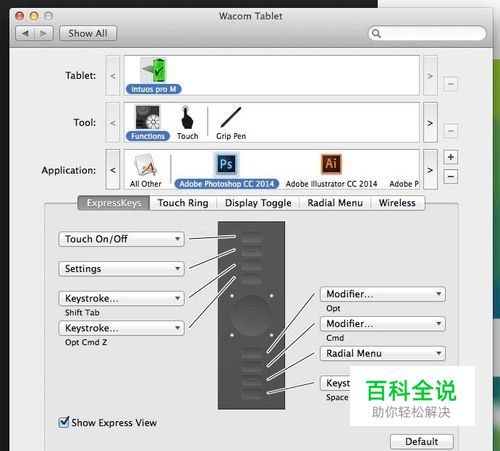Go back with the left arrow button

(x=25, y=33)
